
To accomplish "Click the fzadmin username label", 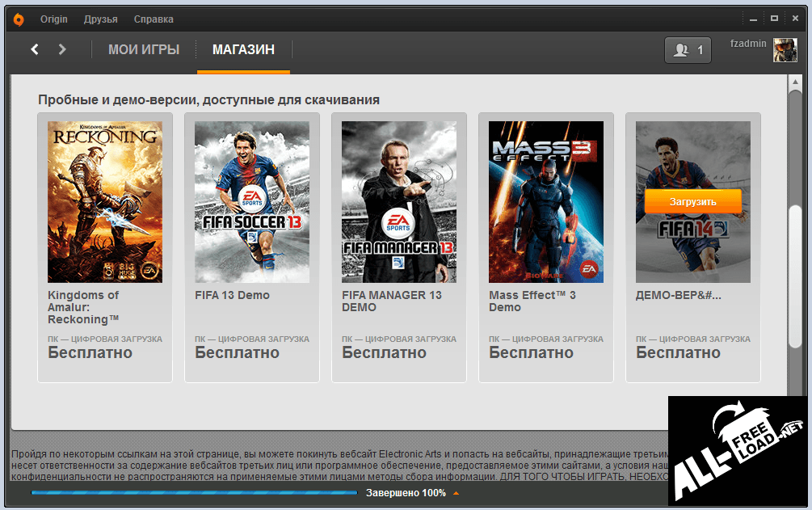I will [748, 44].
